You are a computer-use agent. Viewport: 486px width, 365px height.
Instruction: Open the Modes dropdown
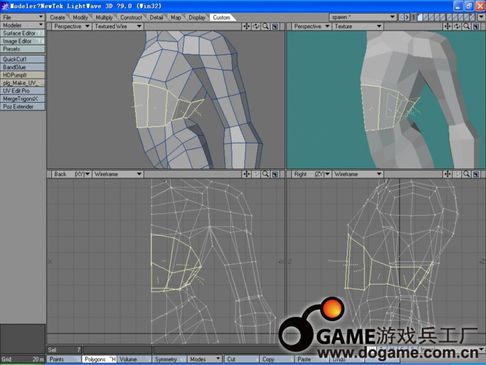[x=205, y=359]
